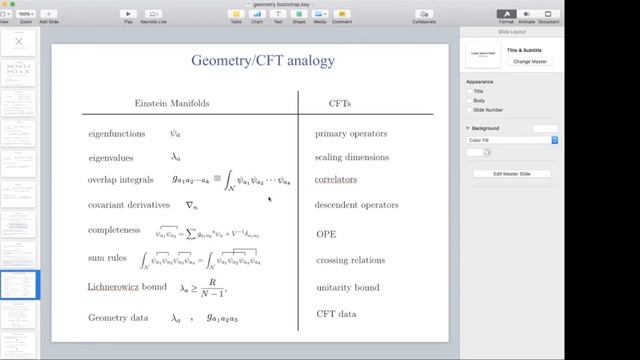Viewport: 640px width, 360px height.
Task: Click the 'primary operators' text
Action: (351, 134)
